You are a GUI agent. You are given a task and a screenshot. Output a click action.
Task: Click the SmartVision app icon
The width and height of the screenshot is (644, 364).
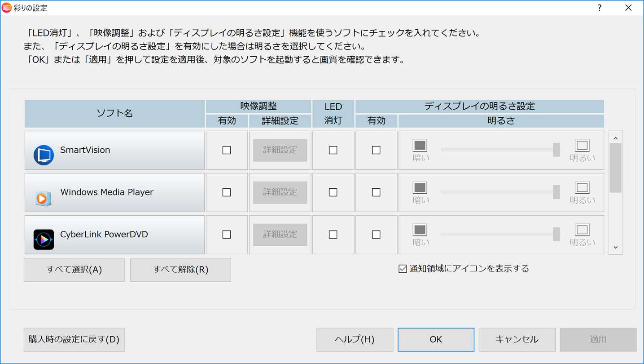pyautogui.click(x=44, y=155)
